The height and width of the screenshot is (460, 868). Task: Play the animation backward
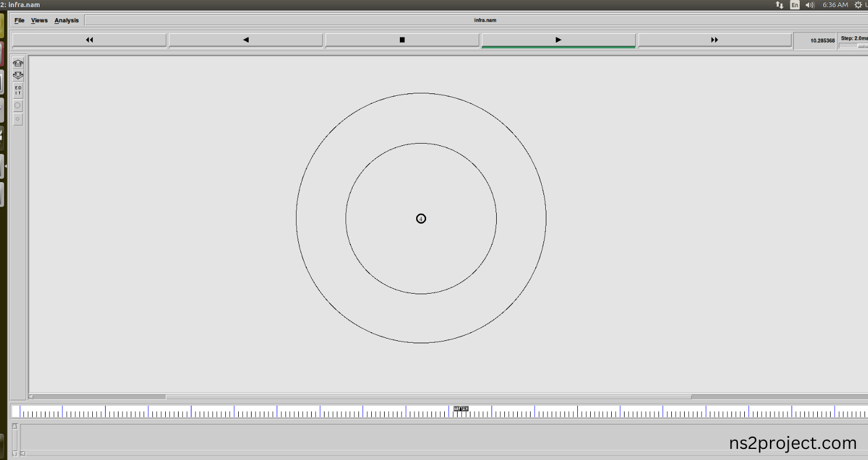click(x=246, y=40)
